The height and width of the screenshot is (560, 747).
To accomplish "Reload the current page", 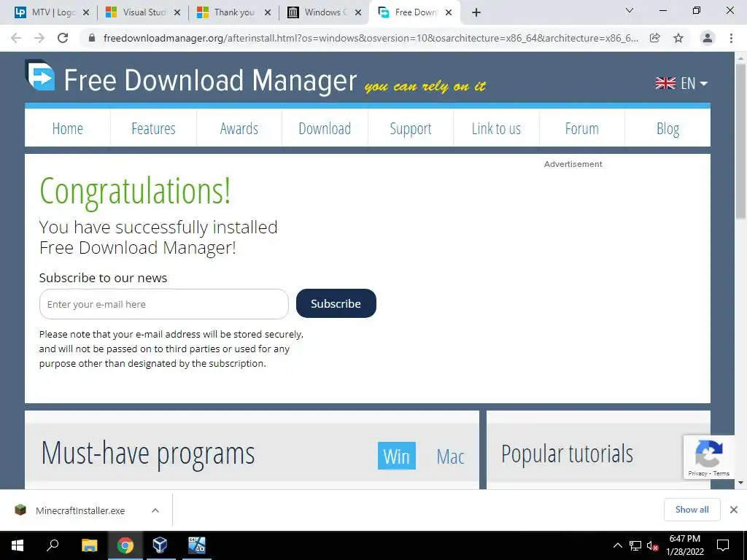I will pyautogui.click(x=63, y=38).
